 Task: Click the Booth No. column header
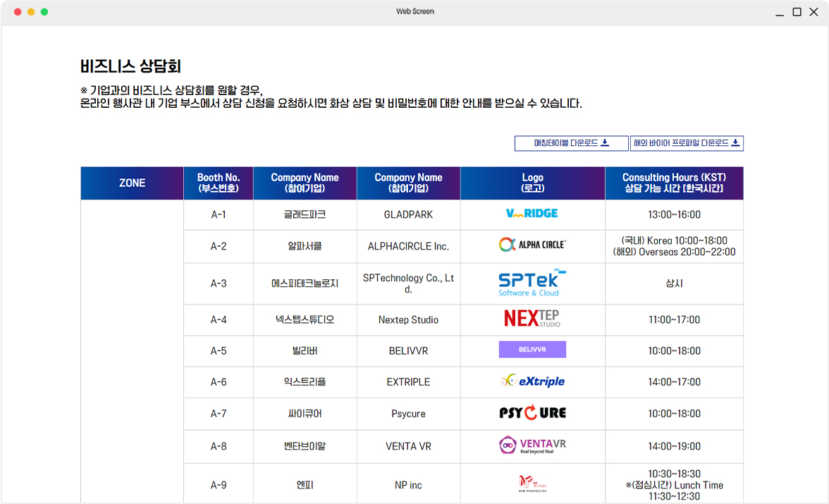[x=219, y=183]
